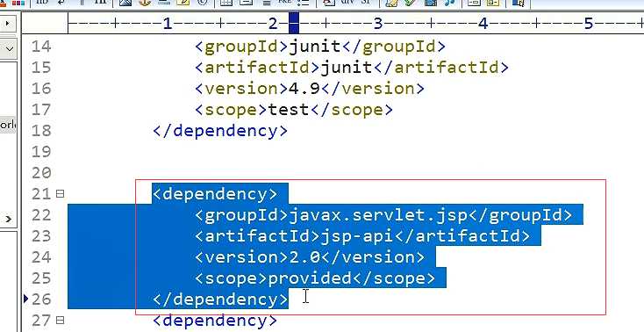
Task: Collapse the fold marker on line 21
Action: pos(60,193)
